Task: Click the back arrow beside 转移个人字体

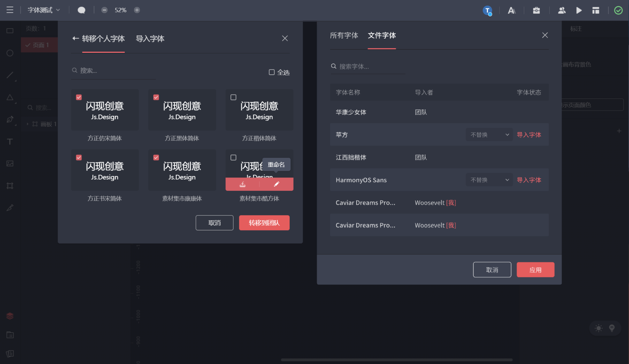Action: point(75,39)
